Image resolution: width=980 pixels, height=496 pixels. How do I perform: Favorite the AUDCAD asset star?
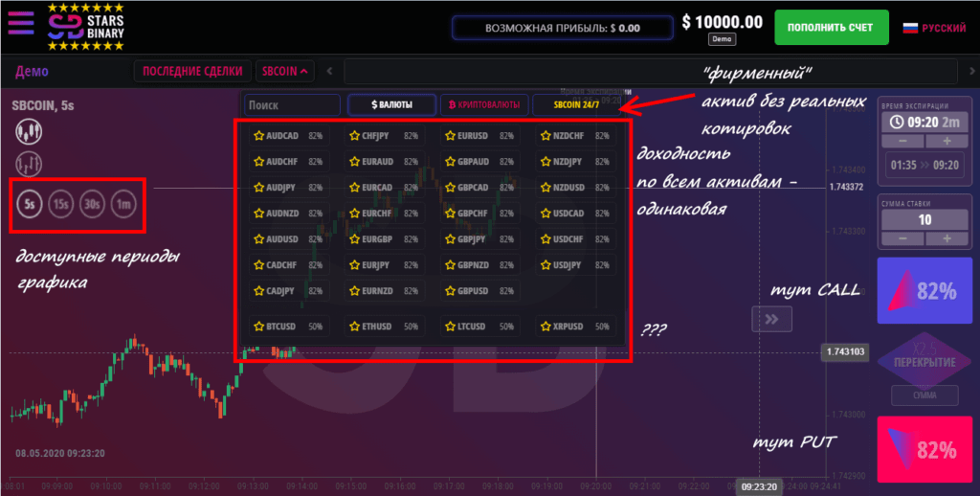(x=259, y=136)
